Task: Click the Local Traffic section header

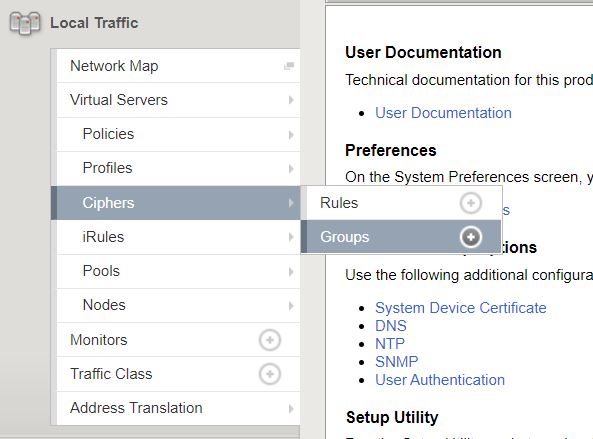Action: point(94,23)
